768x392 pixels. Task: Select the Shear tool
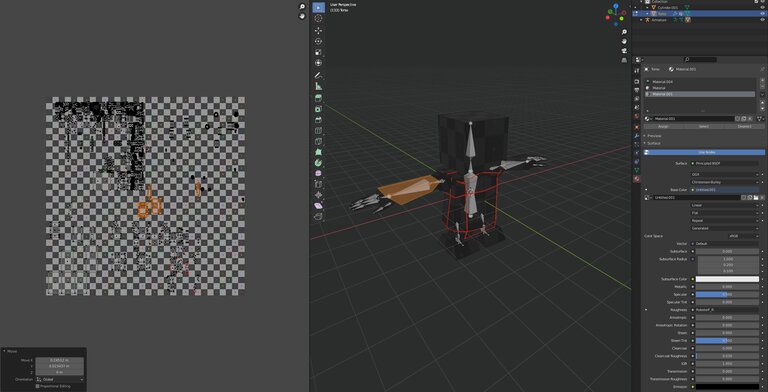pos(318,206)
